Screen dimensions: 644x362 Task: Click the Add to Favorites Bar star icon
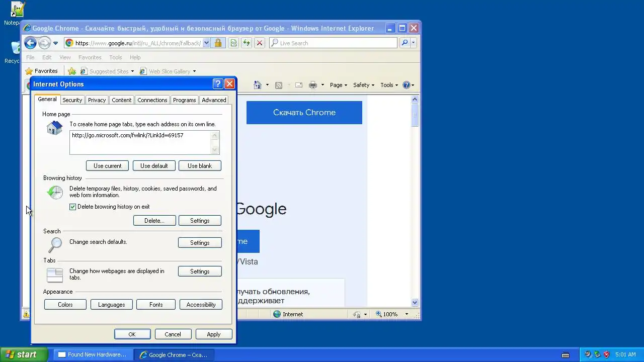click(x=72, y=71)
